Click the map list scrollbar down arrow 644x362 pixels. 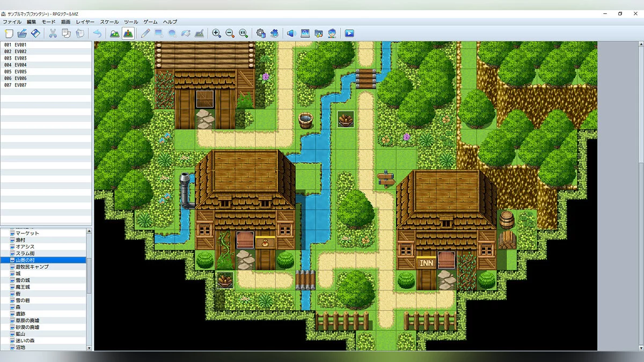point(89,348)
